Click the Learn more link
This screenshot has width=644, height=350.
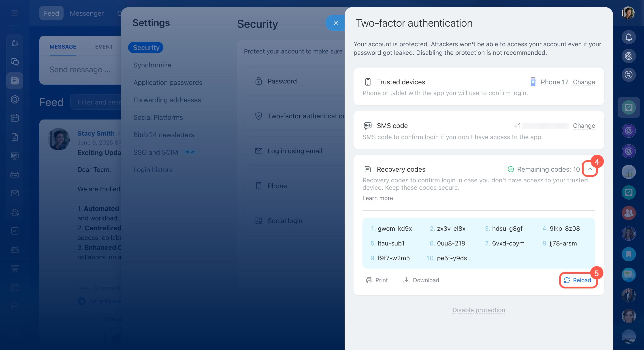pyautogui.click(x=377, y=198)
